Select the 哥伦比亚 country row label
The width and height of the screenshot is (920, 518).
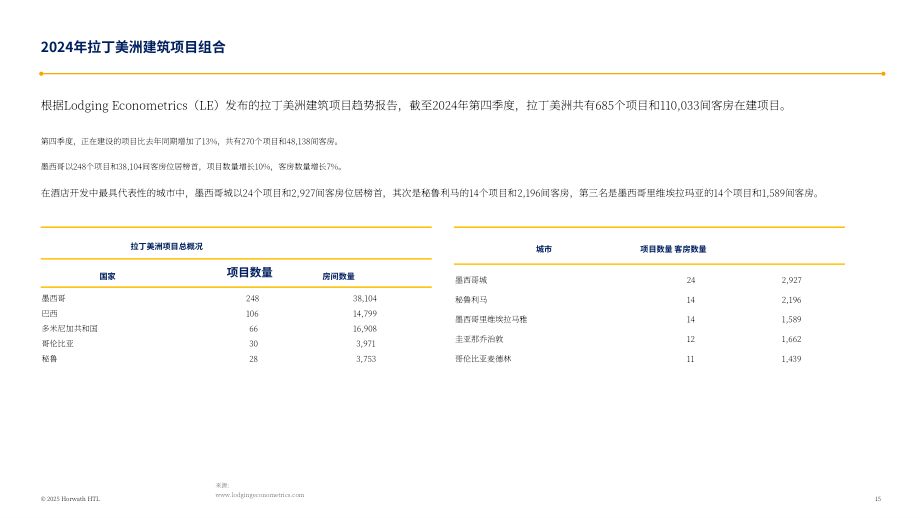(x=58, y=344)
